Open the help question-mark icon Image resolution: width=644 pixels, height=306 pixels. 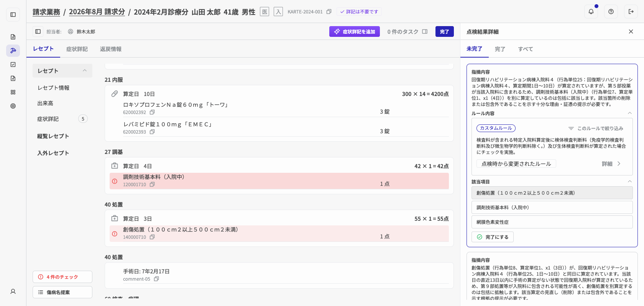pos(611,12)
